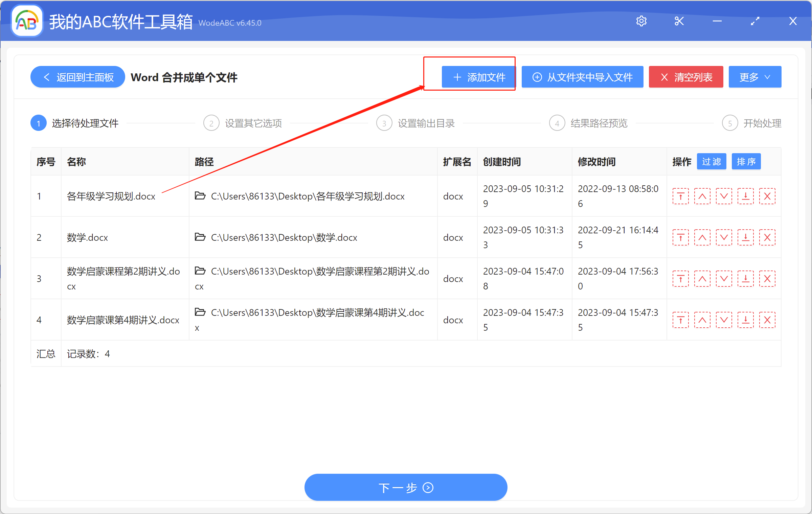
Task: Move 各年级学习规划.docx to top of list
Action: tap(680, 196)
